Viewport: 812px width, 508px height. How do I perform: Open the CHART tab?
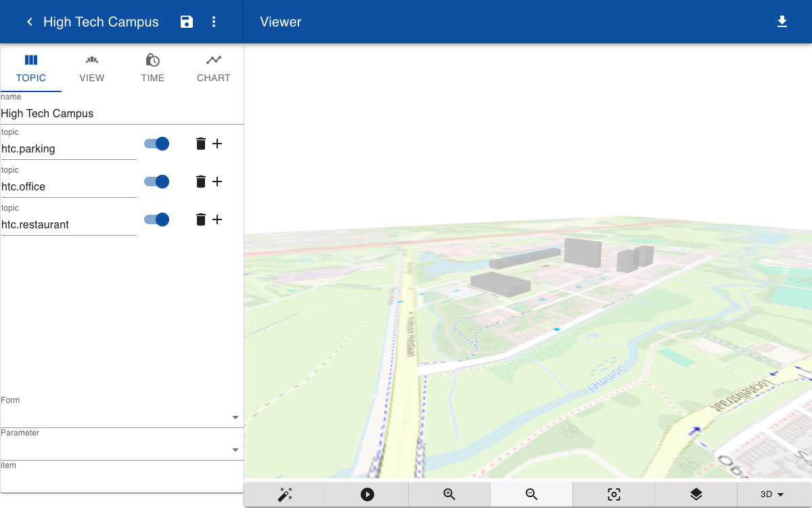click(x=214, y=68)
